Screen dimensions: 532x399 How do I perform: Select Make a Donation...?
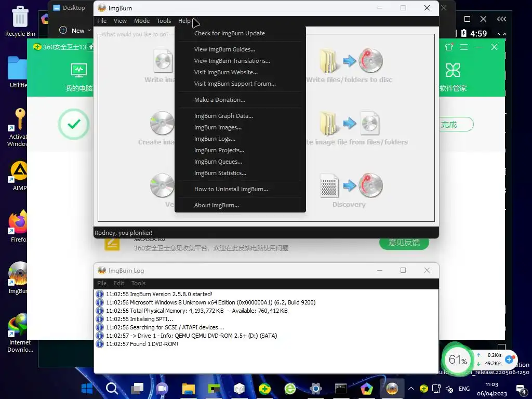click(220, 100)
